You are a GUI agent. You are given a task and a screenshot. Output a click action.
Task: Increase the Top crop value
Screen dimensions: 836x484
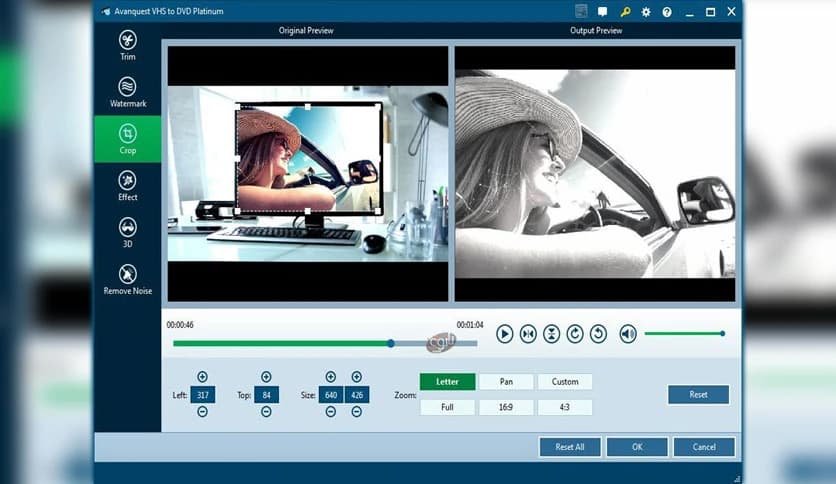[x=266, y=377]
